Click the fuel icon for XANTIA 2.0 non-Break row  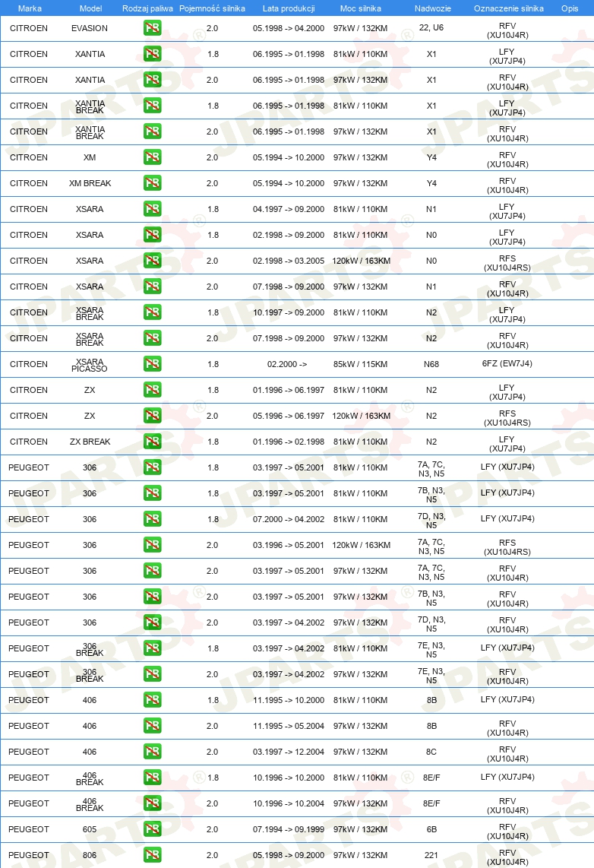(152, 80)
